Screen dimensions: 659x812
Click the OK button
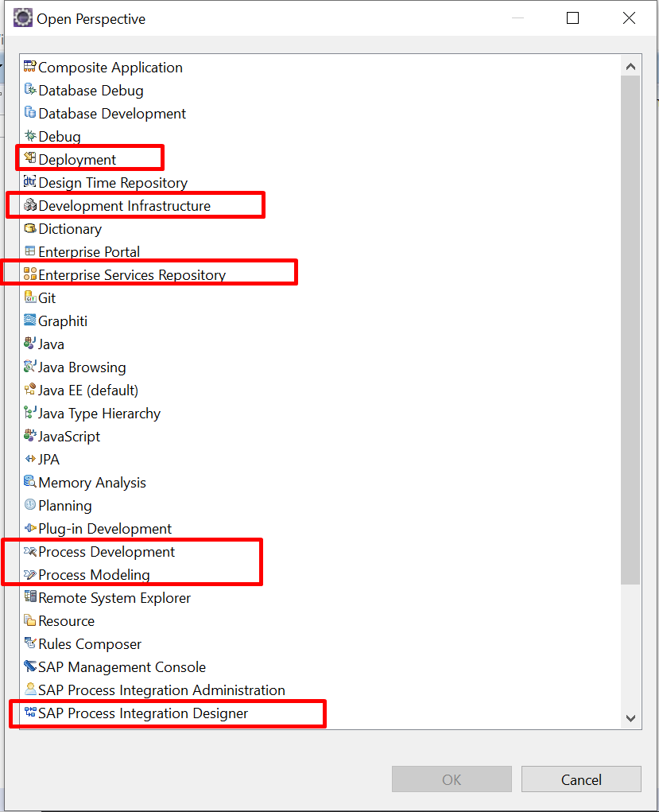[452, 779]
